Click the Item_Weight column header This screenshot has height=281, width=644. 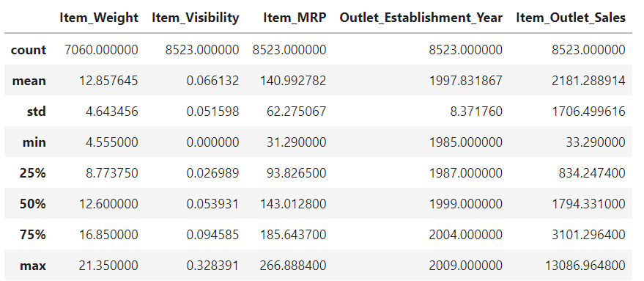click(99, 18)
